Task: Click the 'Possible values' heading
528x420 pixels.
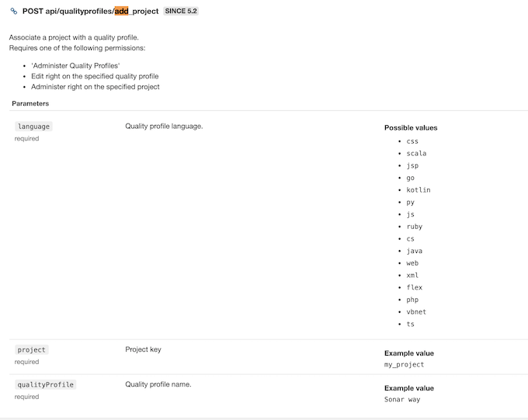Action: point(411,128)
